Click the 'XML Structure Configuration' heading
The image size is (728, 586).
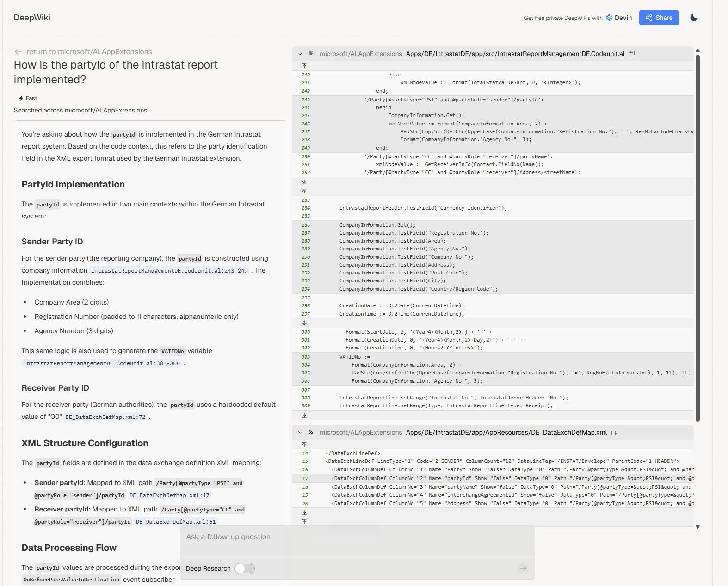coord(85,443)
